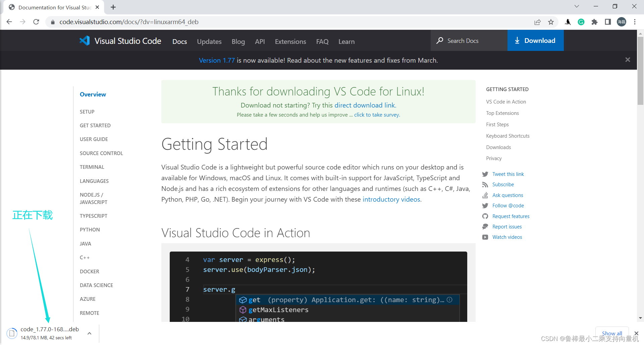
Task: Open the tab search dropdown chevron
Action: pyautogui.click(x=577, y=6)
